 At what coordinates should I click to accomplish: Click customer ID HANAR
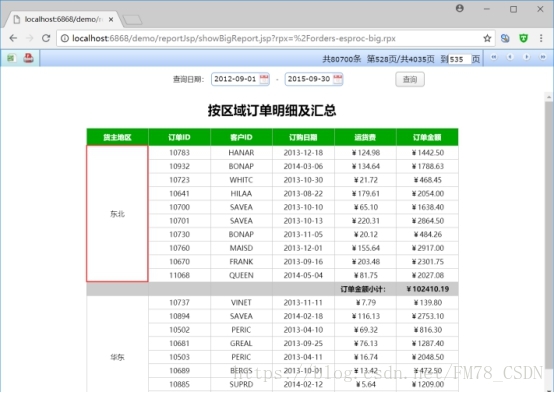(241, 153)
